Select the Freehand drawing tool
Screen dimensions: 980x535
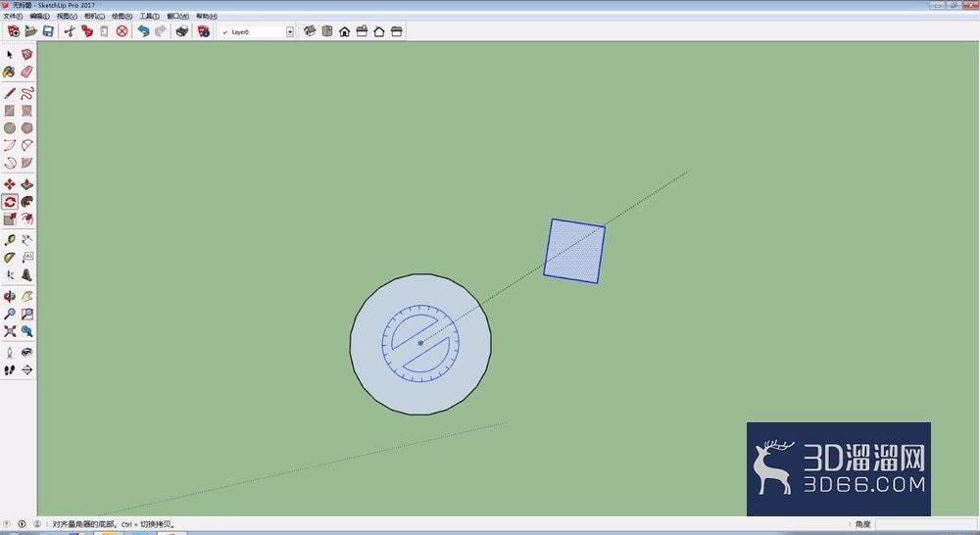coord(26,94)
